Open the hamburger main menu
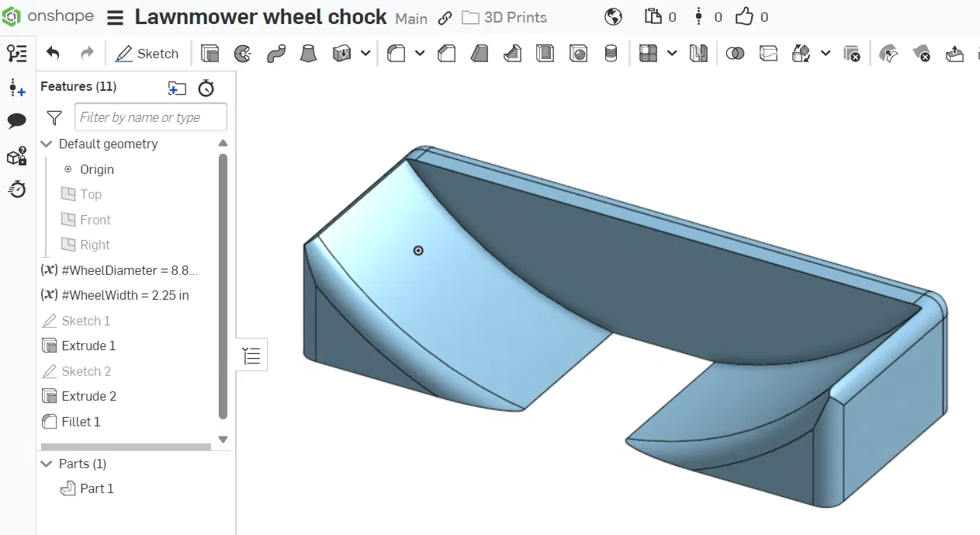The image size is (980, 535). pyautogui.click(x=115, y=18)
